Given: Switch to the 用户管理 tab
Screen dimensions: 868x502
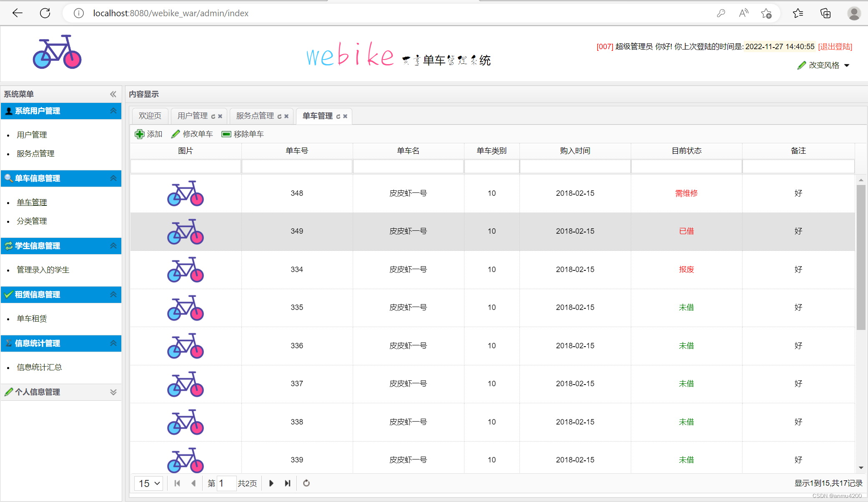Looking at the screenshot, I should tap(193, 116).
